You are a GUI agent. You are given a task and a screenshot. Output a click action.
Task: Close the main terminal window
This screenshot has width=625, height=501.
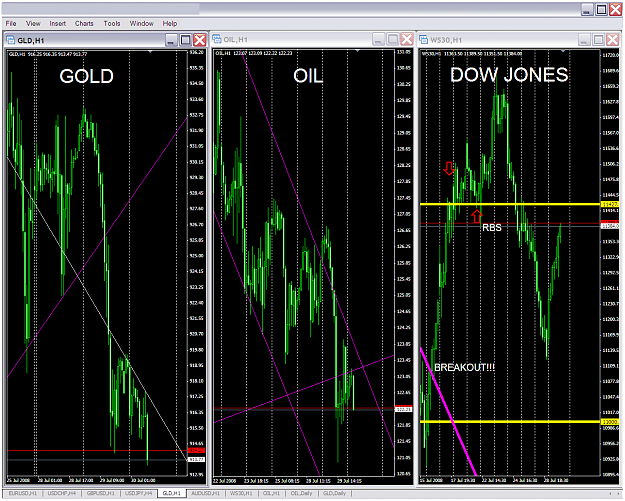(615, 10)
